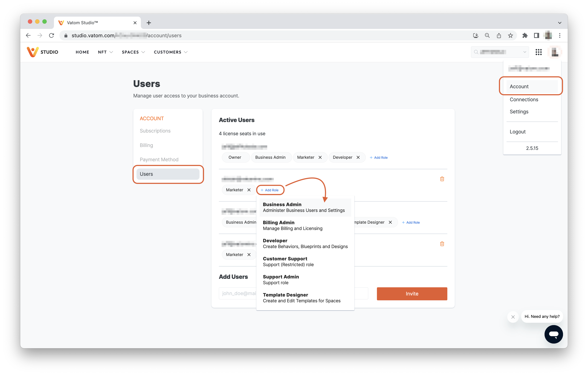Image resolution: width=588 pixels, height=375 pixels.
Task: Select Users in the Account sidebar
Action: coord(168,174)
